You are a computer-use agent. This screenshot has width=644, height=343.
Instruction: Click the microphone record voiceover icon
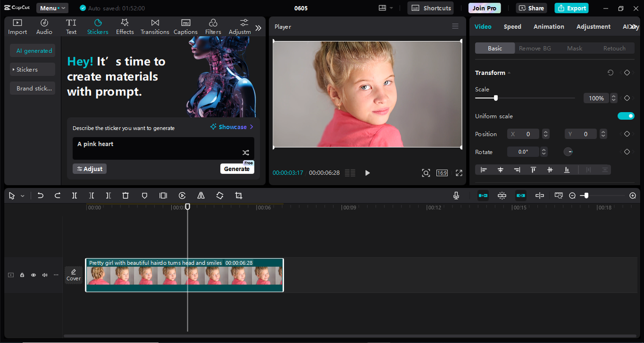(x=456, y=196)
